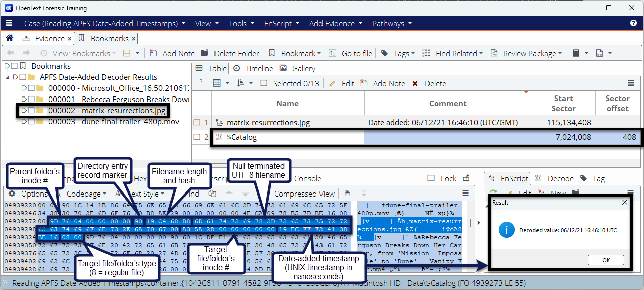Toggle checkbox for 000003 dune-final-trailer folder
The image size is (644, 290).
coord(31,122)
